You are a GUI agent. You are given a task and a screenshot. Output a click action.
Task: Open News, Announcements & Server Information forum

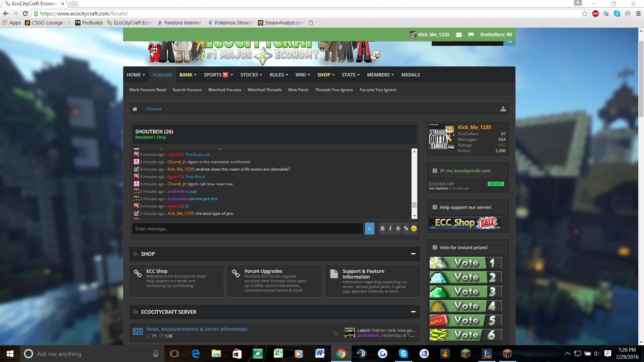(x=197, y=329)
